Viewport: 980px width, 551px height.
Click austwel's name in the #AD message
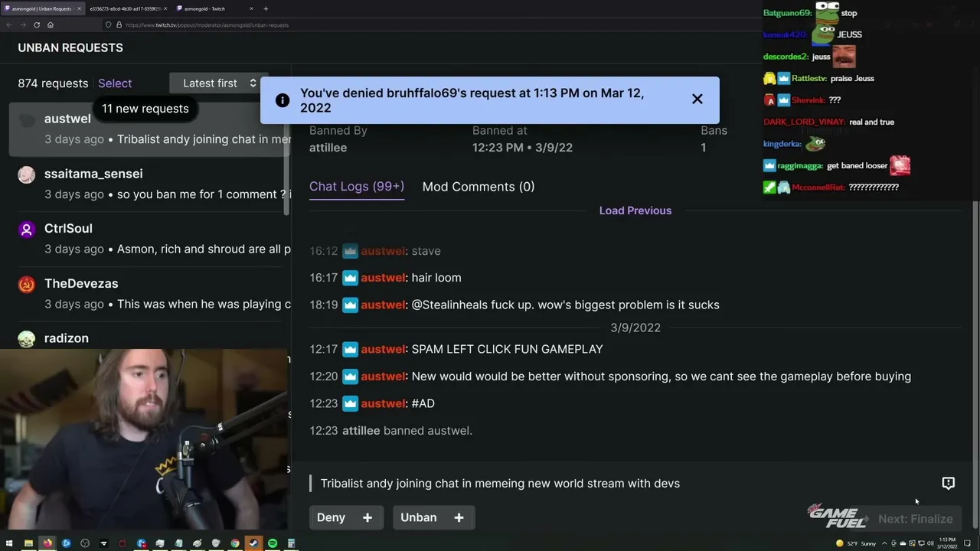[383, 403]
